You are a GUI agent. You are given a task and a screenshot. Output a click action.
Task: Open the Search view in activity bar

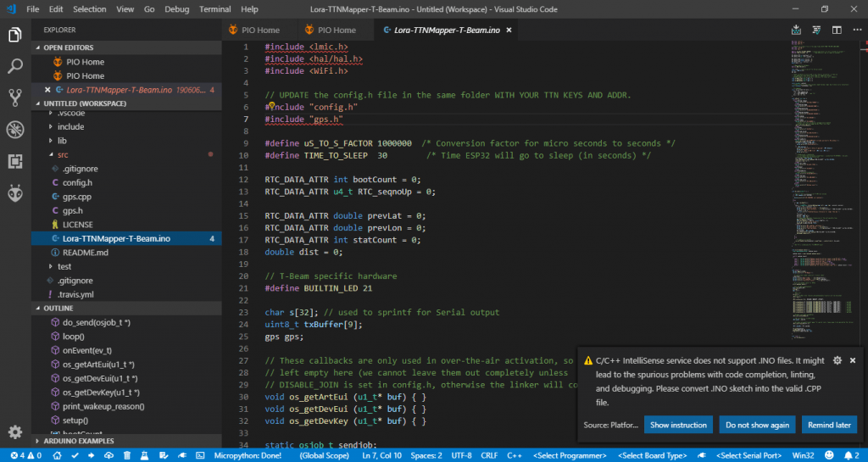14,66
